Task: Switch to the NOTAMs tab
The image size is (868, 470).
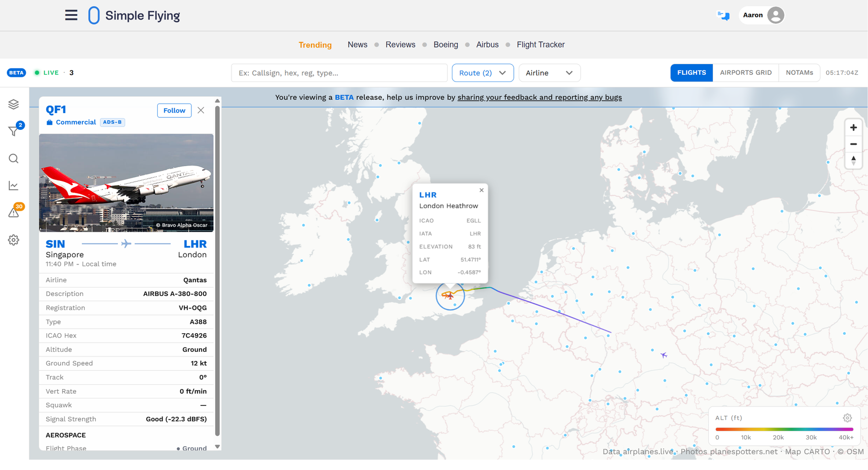Action: coord(799,73)
